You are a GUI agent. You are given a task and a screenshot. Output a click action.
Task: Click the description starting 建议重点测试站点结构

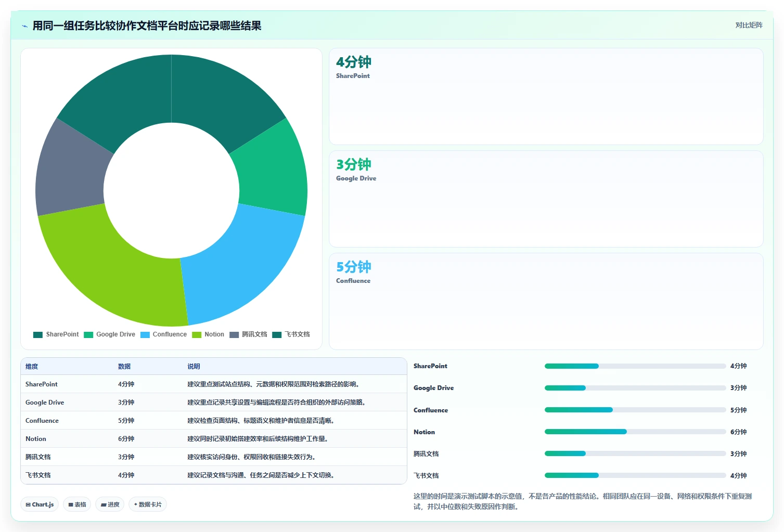[274, 384]
